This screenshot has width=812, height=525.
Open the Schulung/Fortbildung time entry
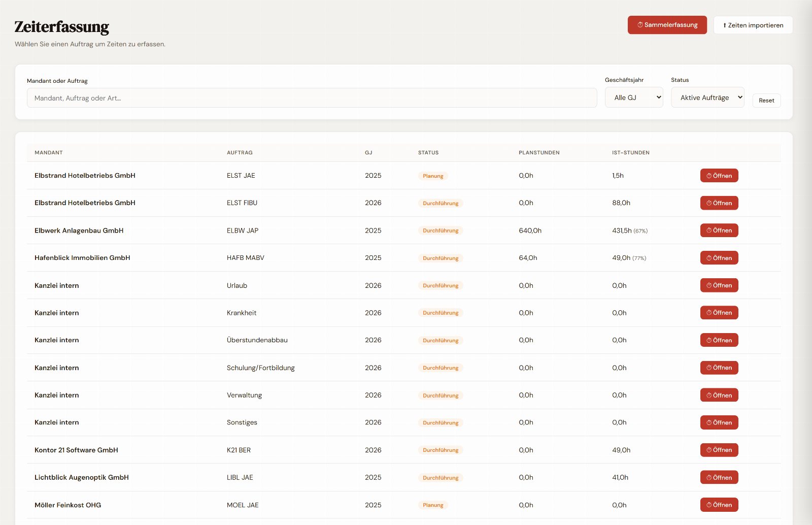click(719, 368)
